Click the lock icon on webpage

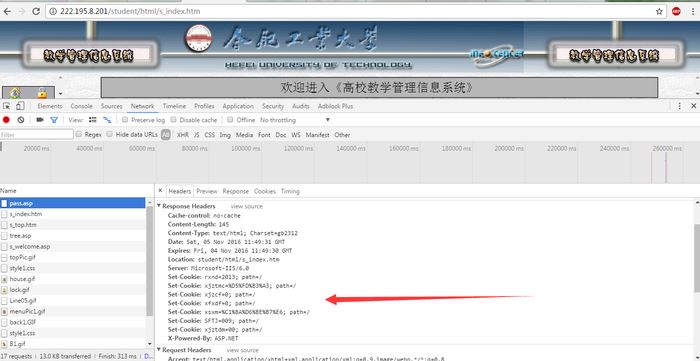42,93
